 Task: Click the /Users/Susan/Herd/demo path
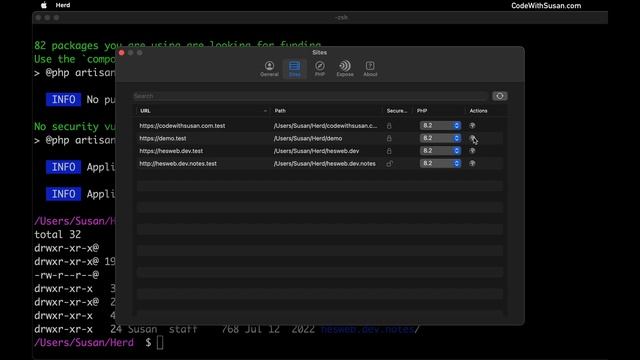click(308, 138)
